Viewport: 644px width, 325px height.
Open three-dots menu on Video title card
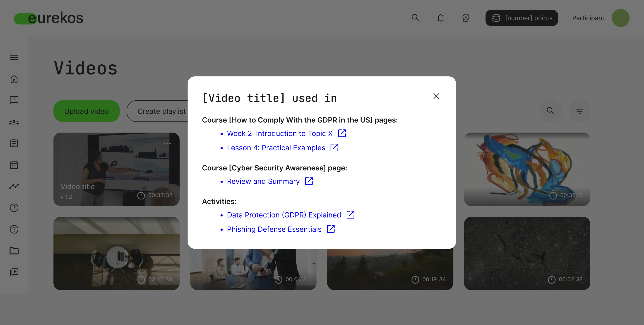pyautogui.click(x=167, y=144)
